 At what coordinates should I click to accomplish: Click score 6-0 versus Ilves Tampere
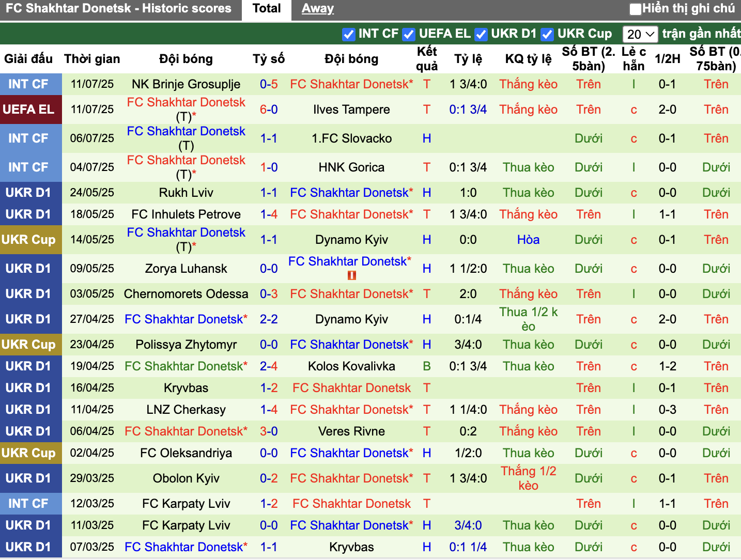pos(269,110)
